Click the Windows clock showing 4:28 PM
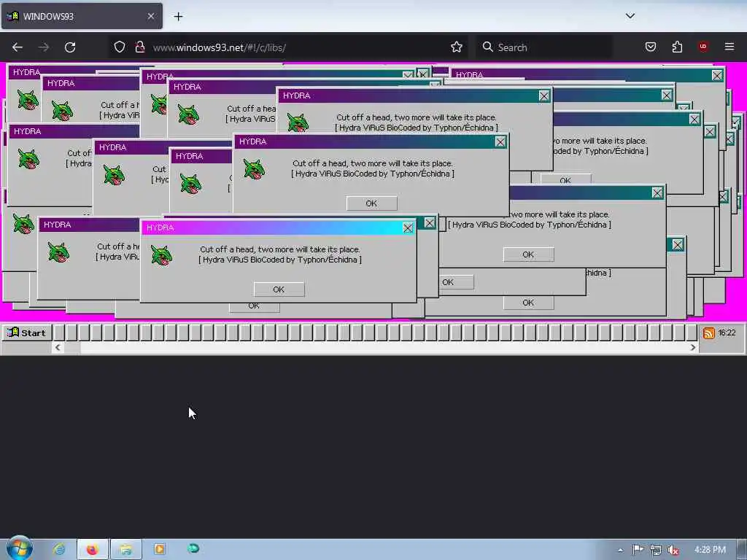The image size is (747, 560). [710, 550]
